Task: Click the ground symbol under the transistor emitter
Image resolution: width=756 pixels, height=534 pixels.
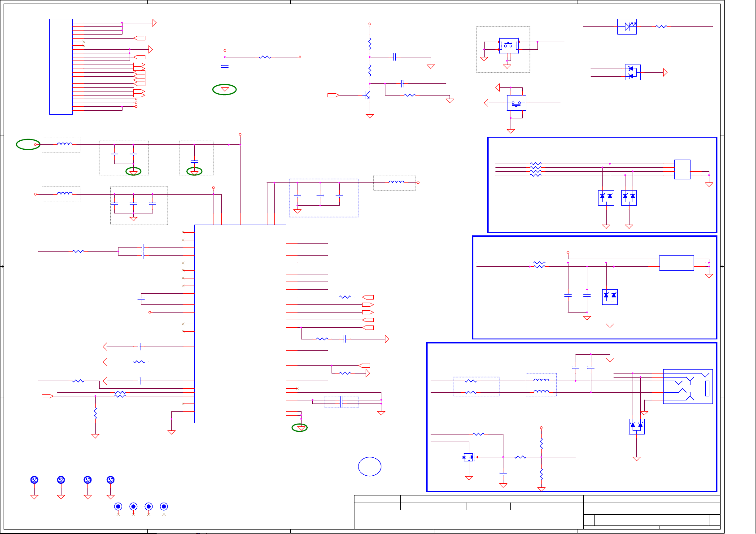Action: (x=370, y=116)
